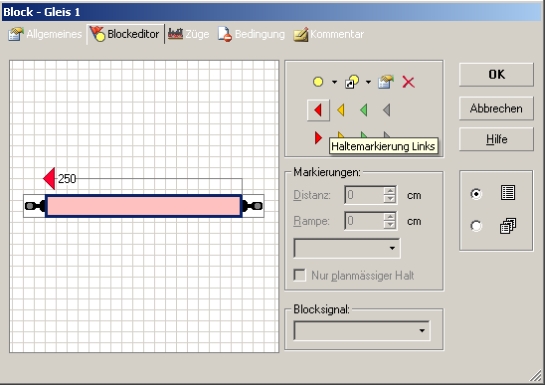
Task: Open the Blocksignal dropdown
Action: pyautogui.click(x=361, y=330)
